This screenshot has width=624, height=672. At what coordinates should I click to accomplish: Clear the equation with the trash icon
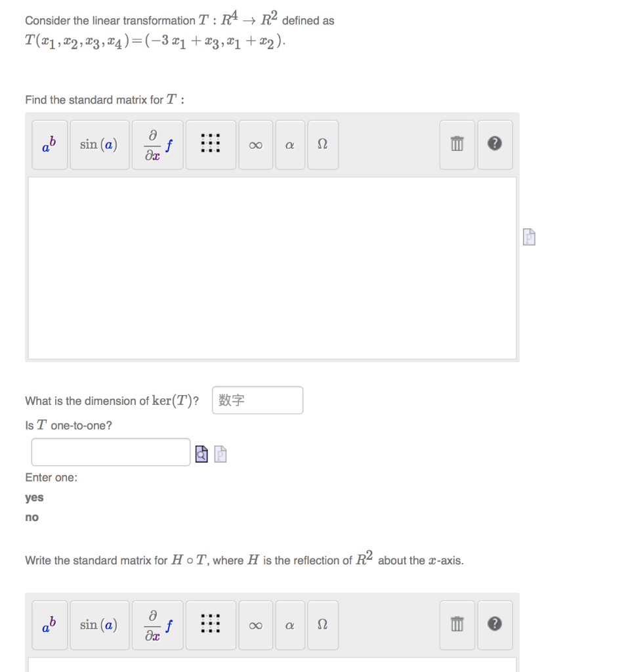click(457, 144)
